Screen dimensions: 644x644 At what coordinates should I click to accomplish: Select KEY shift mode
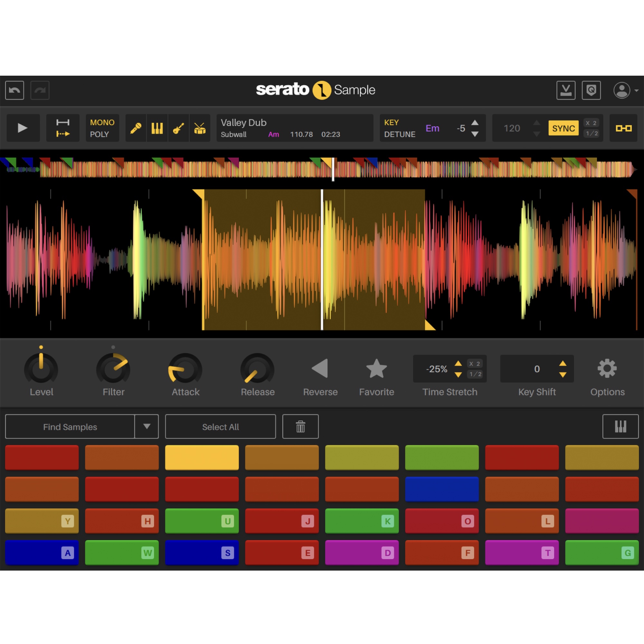click(391, 122)
